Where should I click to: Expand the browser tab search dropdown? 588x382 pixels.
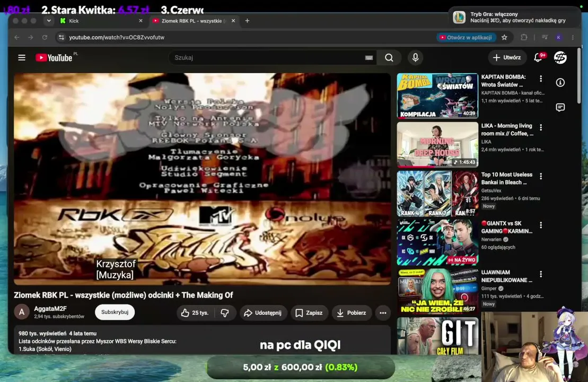coord(49,21)
